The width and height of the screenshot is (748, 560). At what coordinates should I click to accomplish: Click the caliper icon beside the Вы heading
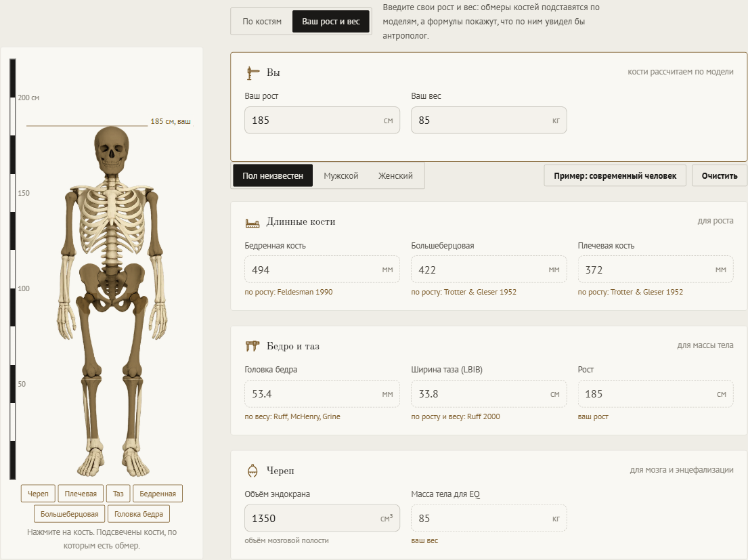253,73
